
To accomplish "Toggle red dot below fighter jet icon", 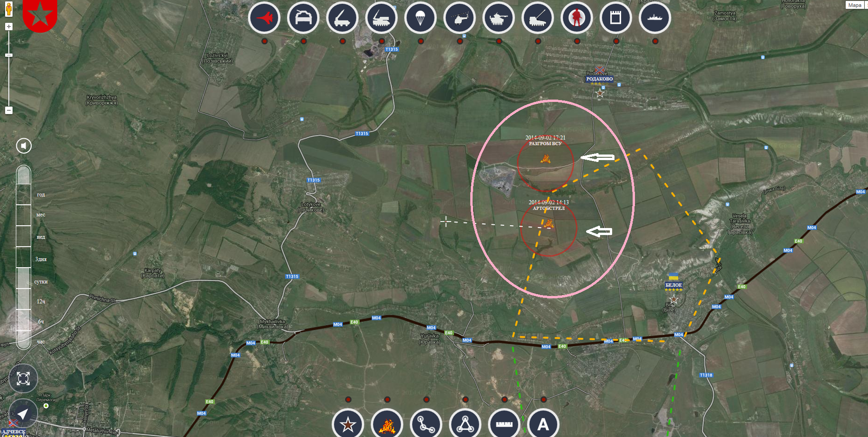I will coord(265,41).
